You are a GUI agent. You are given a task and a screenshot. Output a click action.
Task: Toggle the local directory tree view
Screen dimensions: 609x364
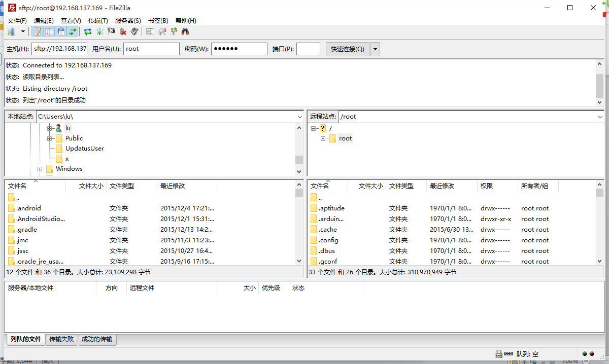coord(49,31)
